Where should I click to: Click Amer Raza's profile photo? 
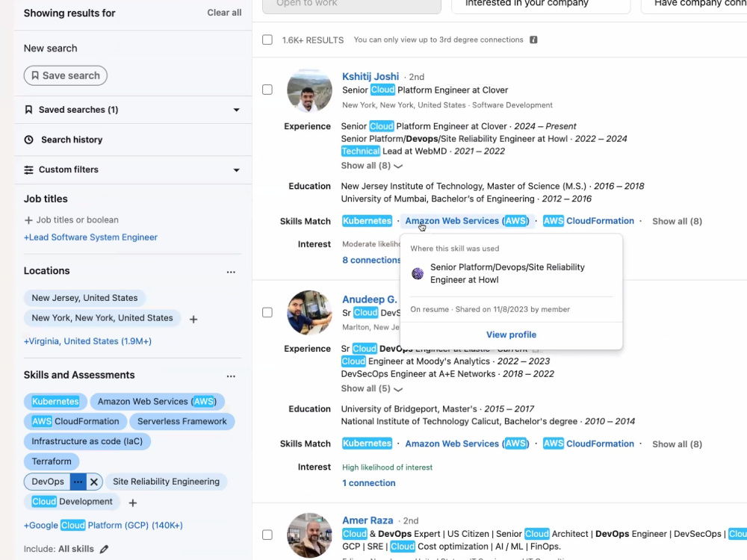tap(310, 535)
